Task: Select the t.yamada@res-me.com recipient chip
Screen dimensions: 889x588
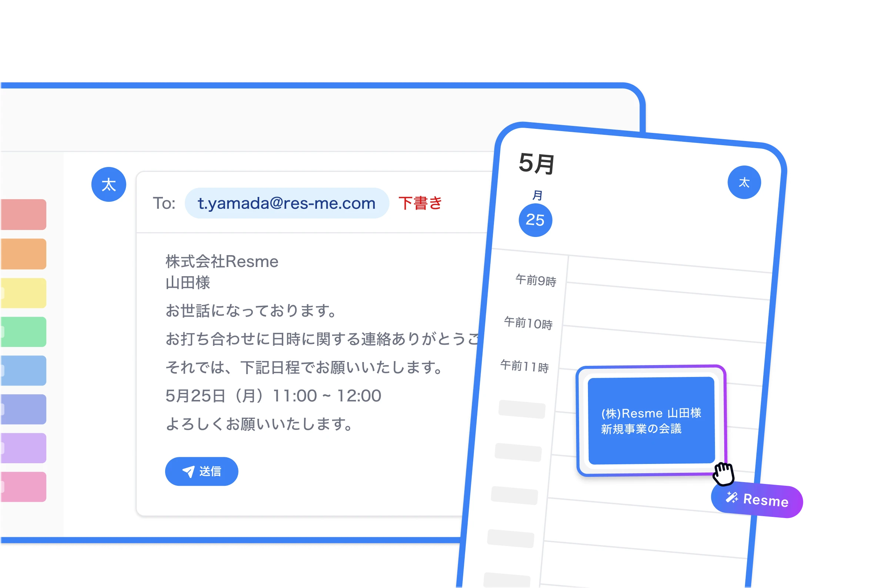Action: point(287,203)
